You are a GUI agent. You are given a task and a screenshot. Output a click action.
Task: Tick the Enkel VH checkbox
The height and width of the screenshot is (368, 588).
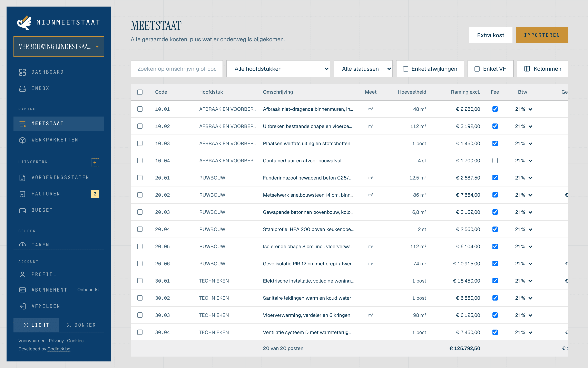(x=477, y=69)
